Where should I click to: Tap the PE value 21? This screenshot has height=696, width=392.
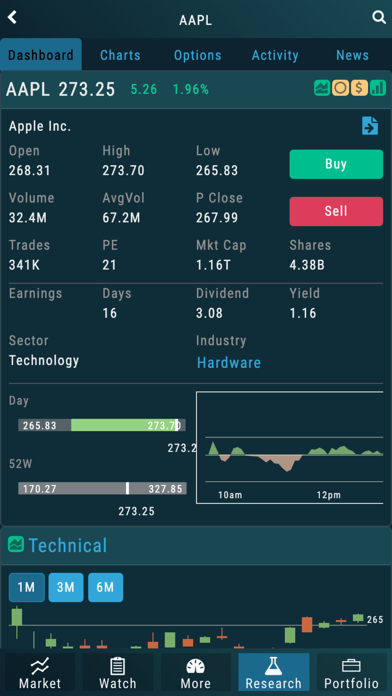(x=109, y=265)
